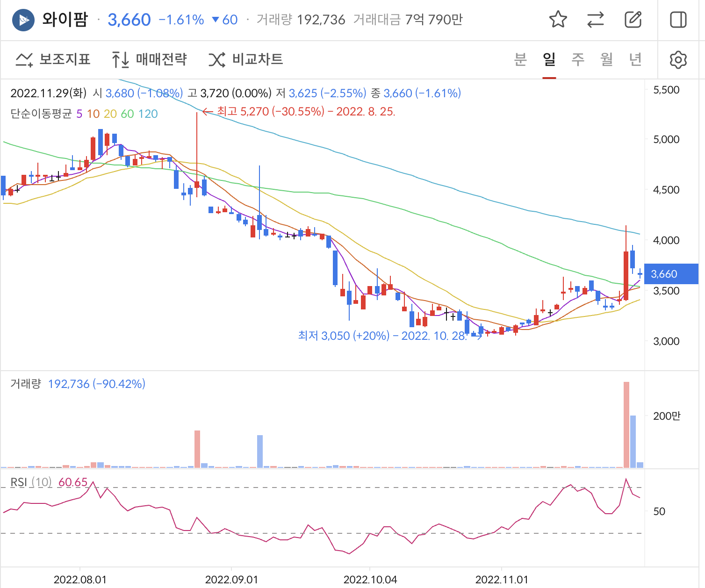The height and width of the screenshot is (588, 705).
Task: Open chart settings gear icon
Action: (678, 59)
